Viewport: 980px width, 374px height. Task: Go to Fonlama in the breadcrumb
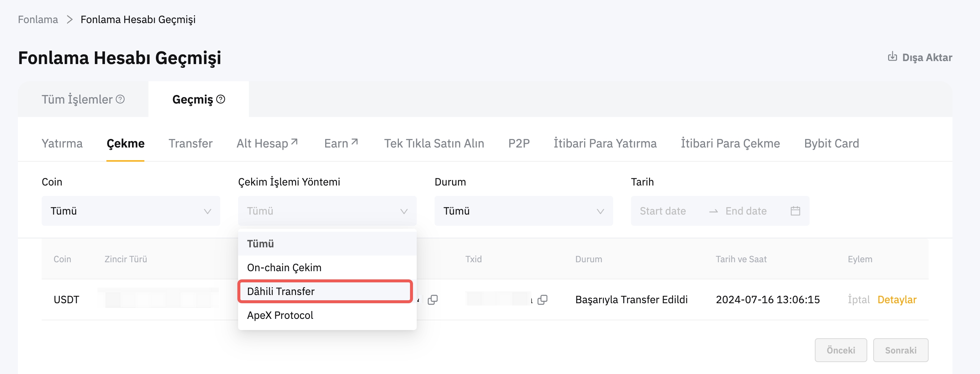pyautogui.click(x=38, y=19)
